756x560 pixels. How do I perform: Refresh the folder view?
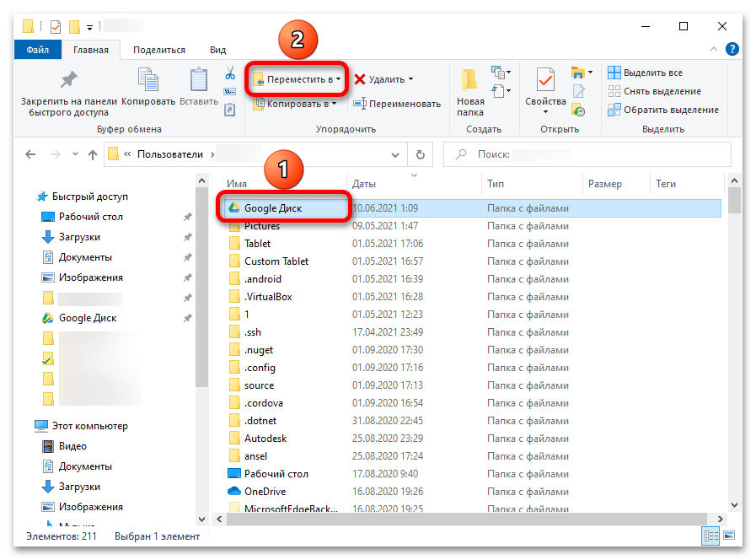pyautogui.click(x=421, y=154)
